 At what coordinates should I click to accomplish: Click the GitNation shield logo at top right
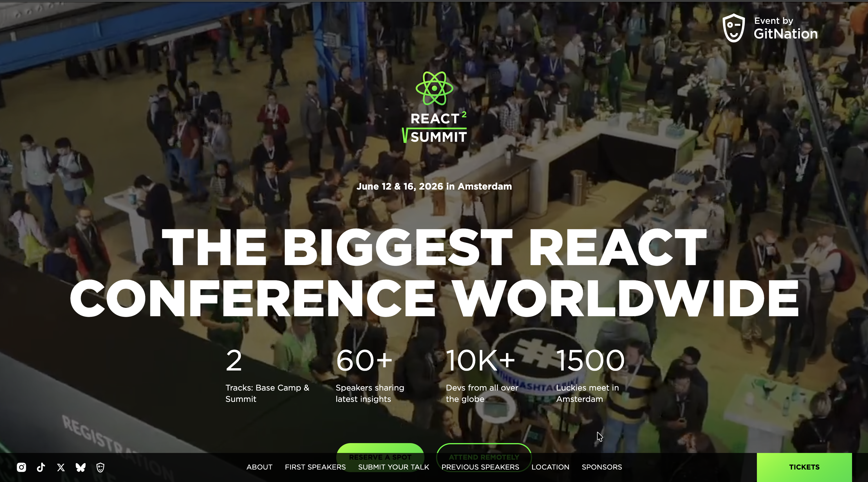(x=734, y=28)
